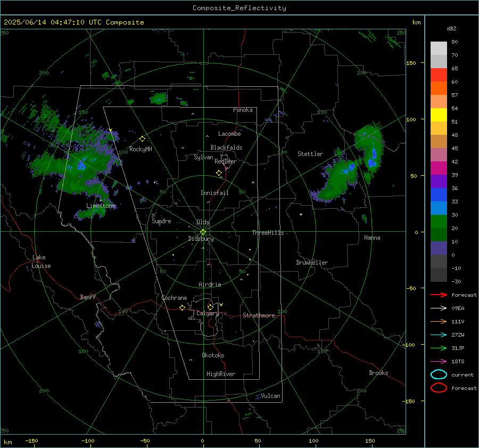The image size is (479, 448).
Task: Click the red forecast arrow in legend
Action: point(439,295)
